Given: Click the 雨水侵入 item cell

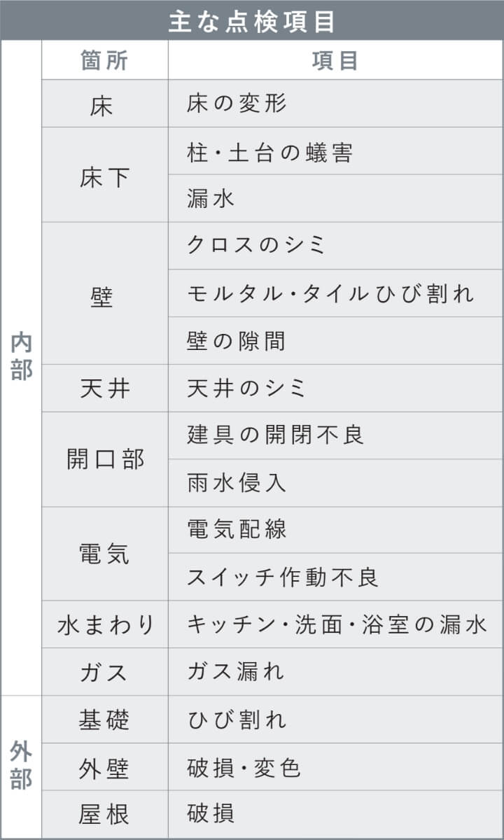Looking at the screenshot, I should [335, 483].
